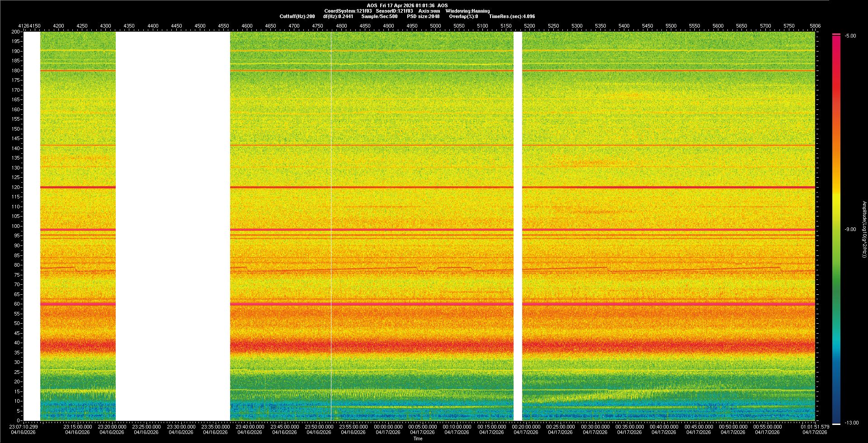Click the PSD size:2048 header value
Screen dimensions: 868x443
423,16
